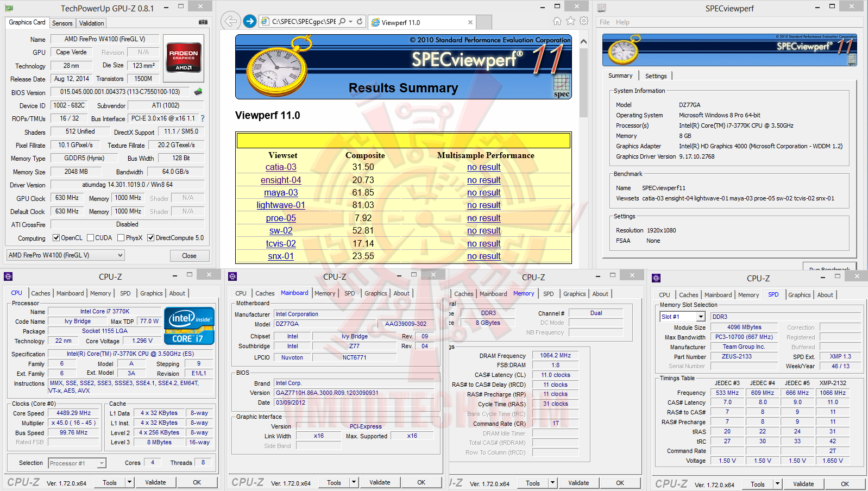
Task: Open the File menu in SPECviewperf
Action: point(605,22)
